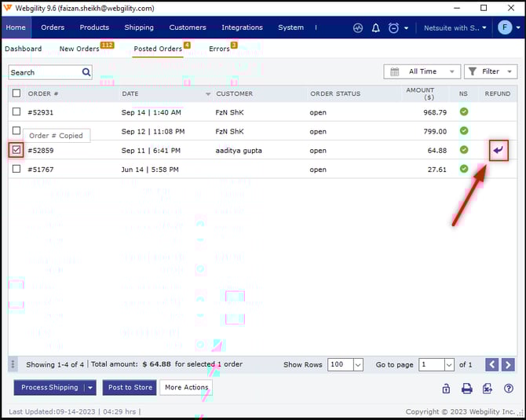This screenshot has width=526, height=420.
Task: Click the lock icon in bottom toolbar
Action: pyautogui.click(x=446, y=388)
